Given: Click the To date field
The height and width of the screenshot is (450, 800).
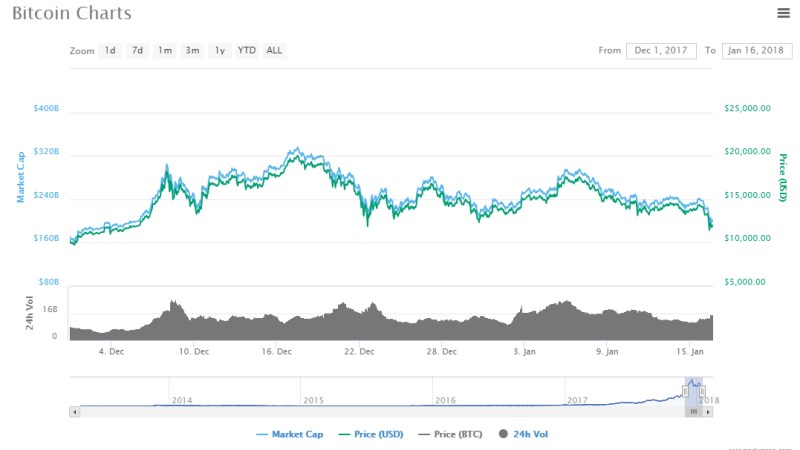Looking at the screenshot, I should click(x=756, y=50).
